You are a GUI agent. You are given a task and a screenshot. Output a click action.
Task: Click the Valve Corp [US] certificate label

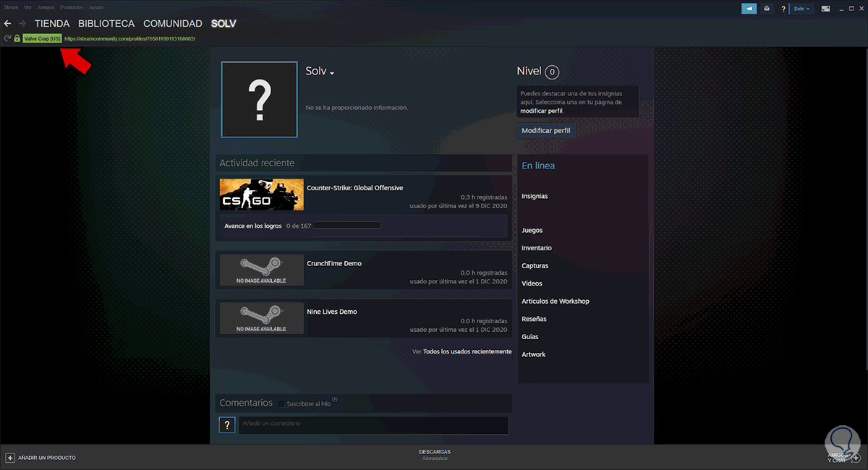pyautogui.click(x=42, y=38)
